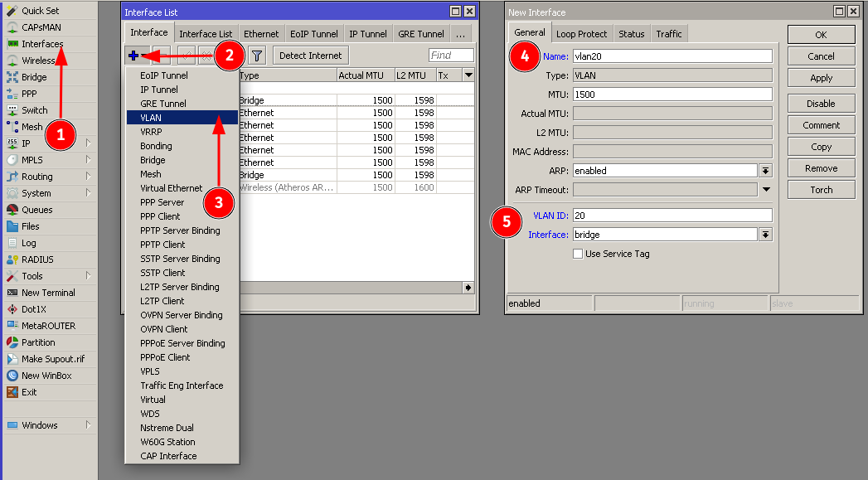Click the filter funnel icon
The width and height of the screenshot is (868, 480).
click(x=258, y=56)
